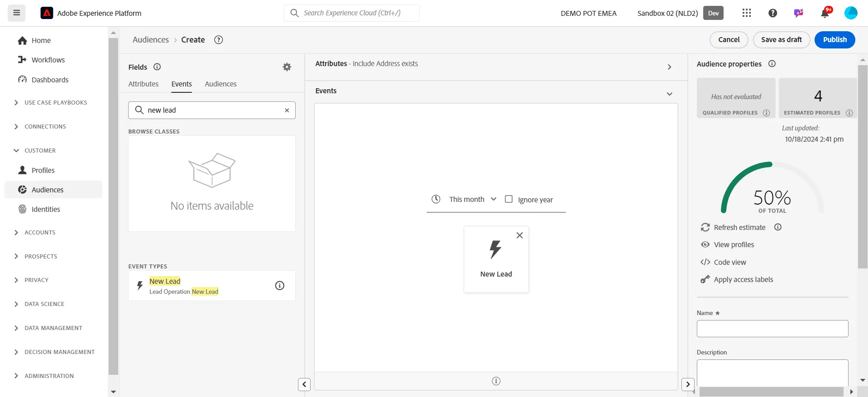Click the Adobe Experience Platform logo
Screen dimensions: 868x397
(x=47, y=13)
